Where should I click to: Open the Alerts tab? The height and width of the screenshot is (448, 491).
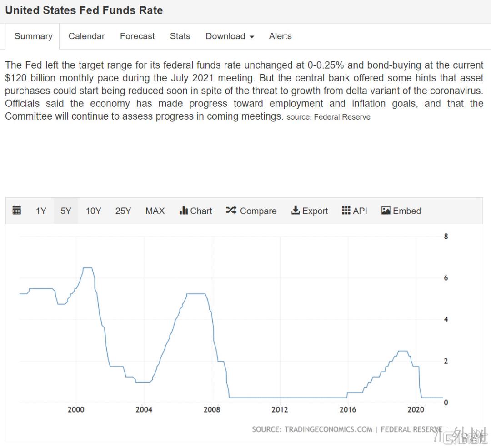(280, 36)
